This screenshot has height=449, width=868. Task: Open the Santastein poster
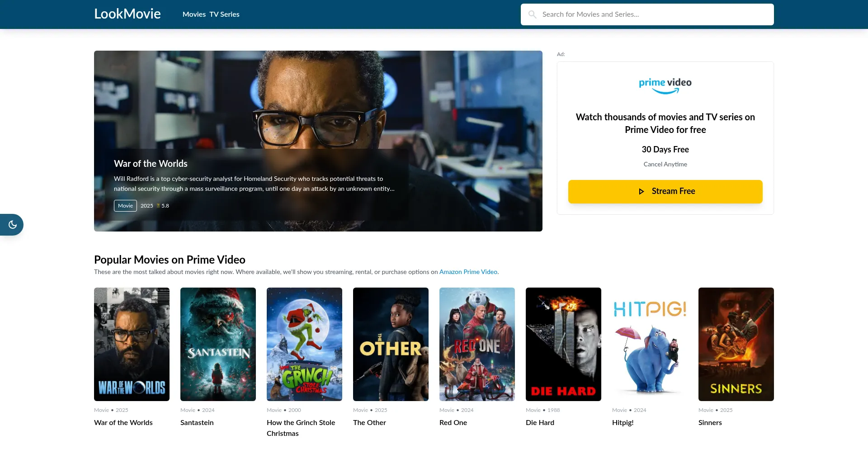[x=218, y=344]
